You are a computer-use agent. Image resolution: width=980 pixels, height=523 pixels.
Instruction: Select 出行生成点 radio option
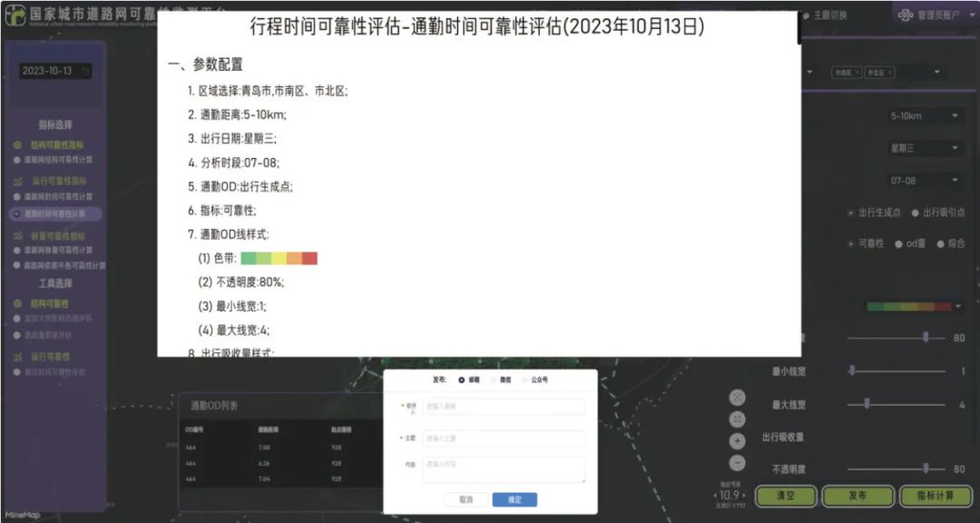click(850, 212)
